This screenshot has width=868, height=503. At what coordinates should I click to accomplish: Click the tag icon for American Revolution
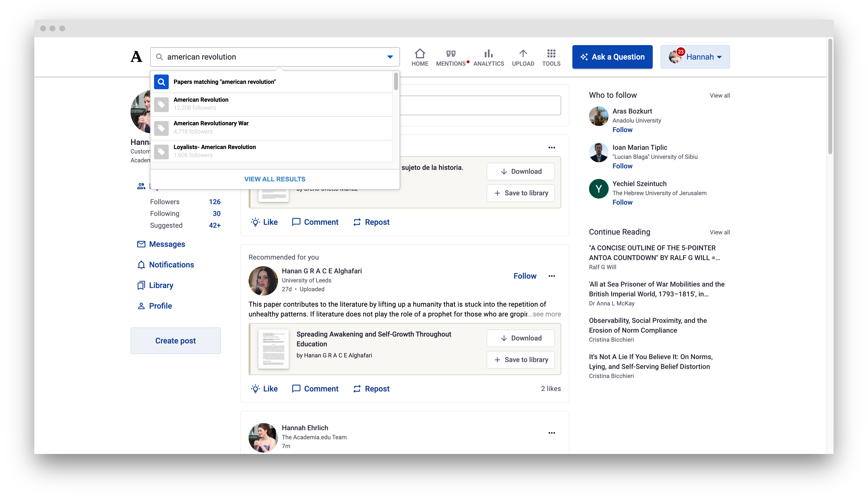(161, 104)
